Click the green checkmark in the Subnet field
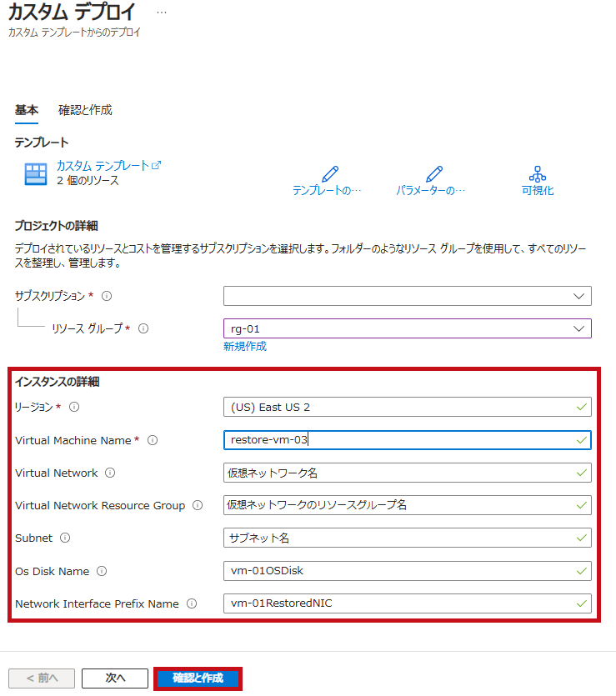The height and width of the screenshot is (696, 616). [581, 538]
